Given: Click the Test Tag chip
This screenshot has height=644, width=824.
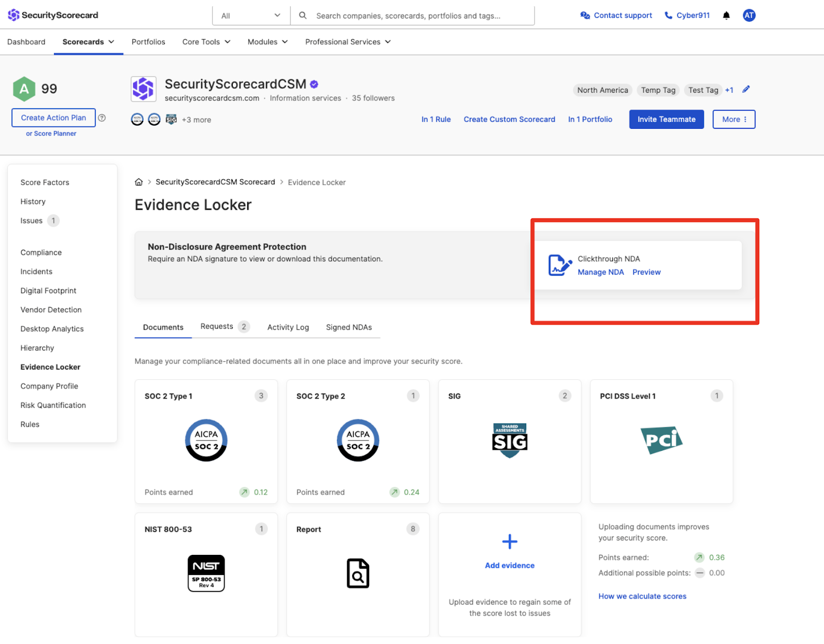Looking at the screenshot, I should pyautogui.click(x=703, y=90).
